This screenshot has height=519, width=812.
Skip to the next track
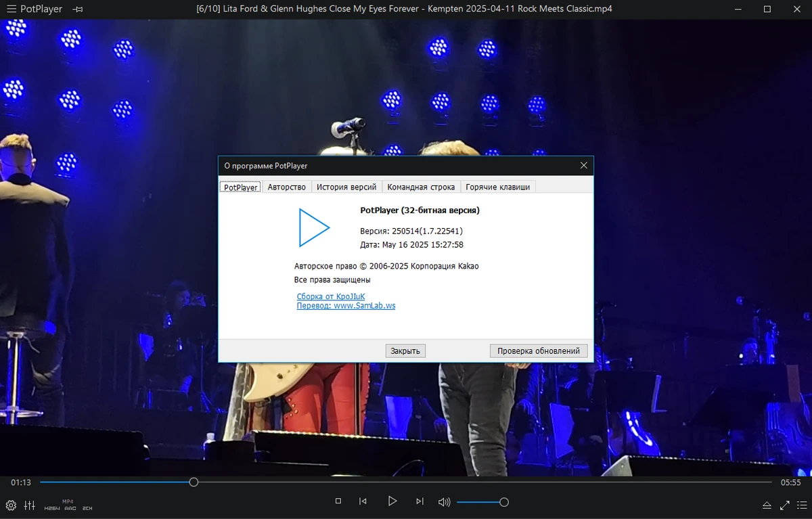420,501
